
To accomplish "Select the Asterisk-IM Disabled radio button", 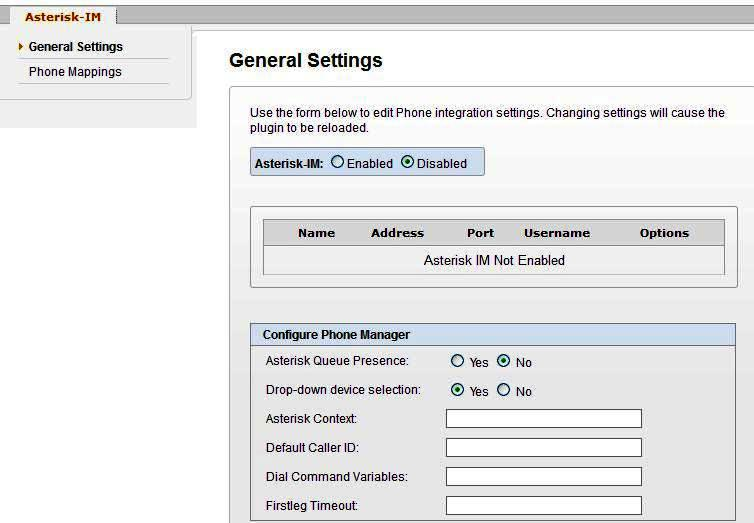I will [407, 162].
